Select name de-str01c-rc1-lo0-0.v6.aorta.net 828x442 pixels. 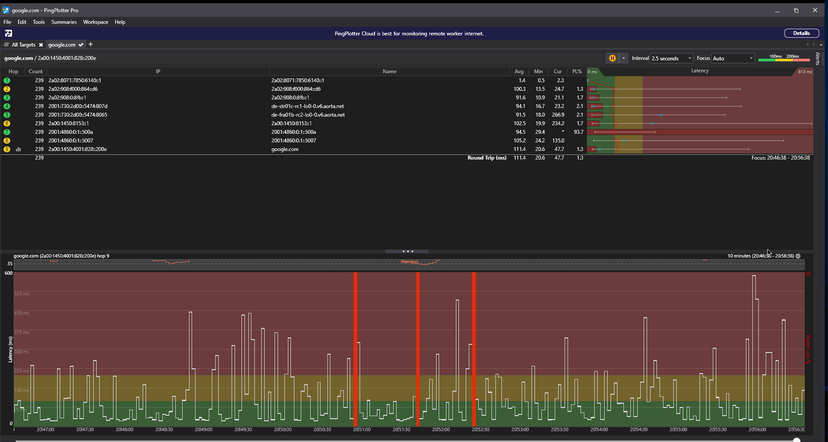pyautogui.click(x=308, y=106)
